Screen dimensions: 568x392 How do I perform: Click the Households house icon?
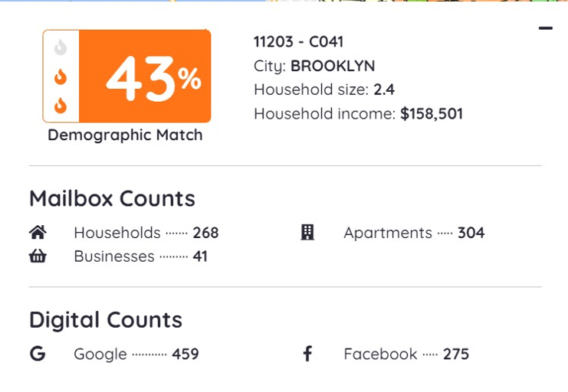37,233
